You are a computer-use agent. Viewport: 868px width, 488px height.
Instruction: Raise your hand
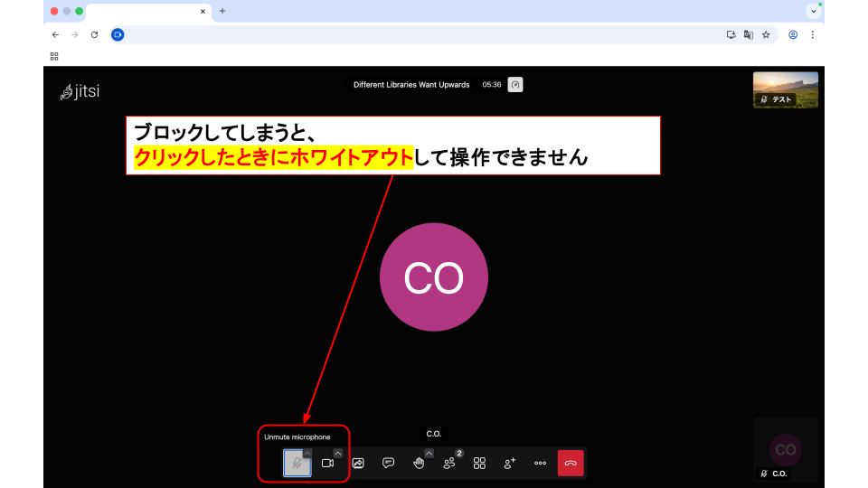pyautogui.click(x=419, y=463)
